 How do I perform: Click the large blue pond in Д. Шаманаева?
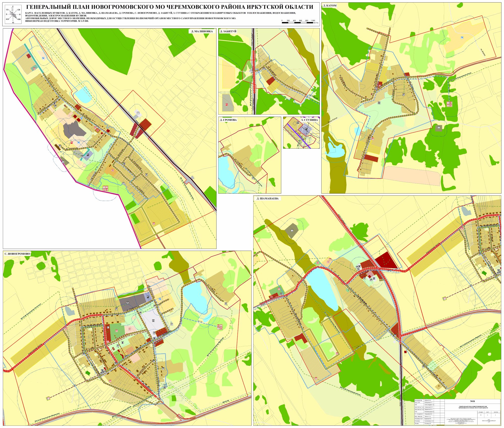tap(323, 289)
